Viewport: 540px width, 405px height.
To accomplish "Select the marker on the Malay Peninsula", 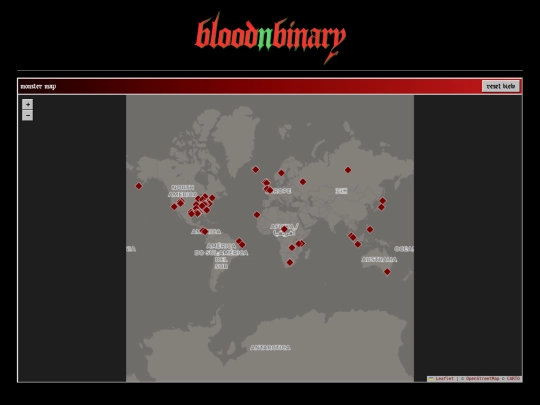I will pos(352,237).
